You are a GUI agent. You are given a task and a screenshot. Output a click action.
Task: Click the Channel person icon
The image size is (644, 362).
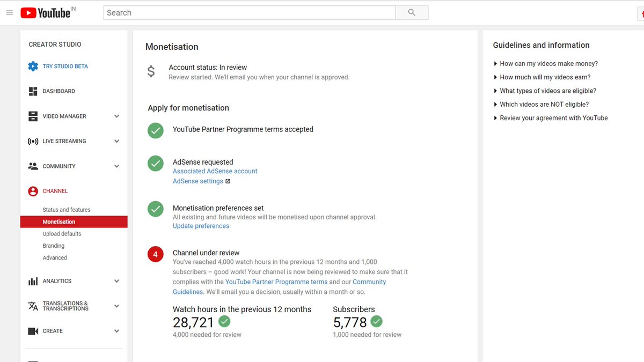(33, 191)
